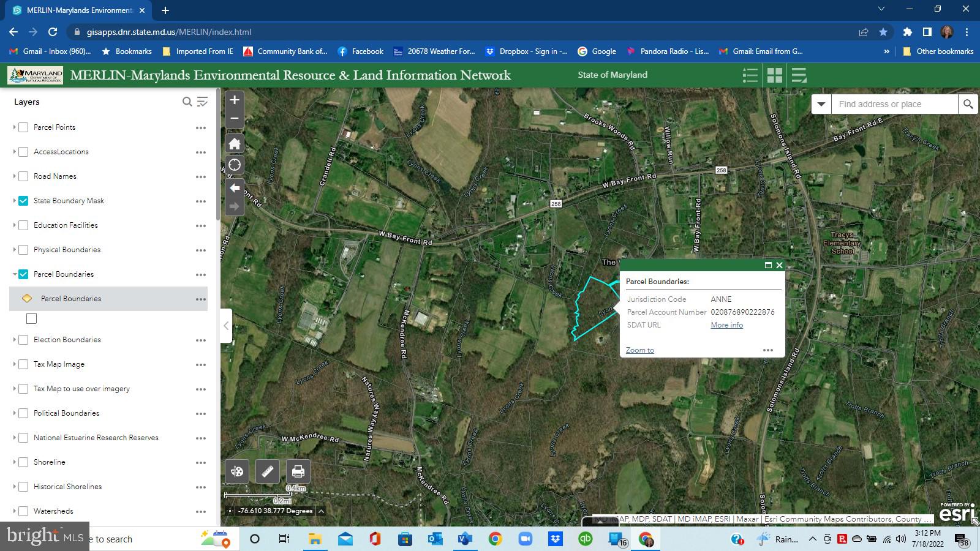This screenshot has height=551, width=980.
Task: Click the zoom out minus button
Action: point(235,118)
